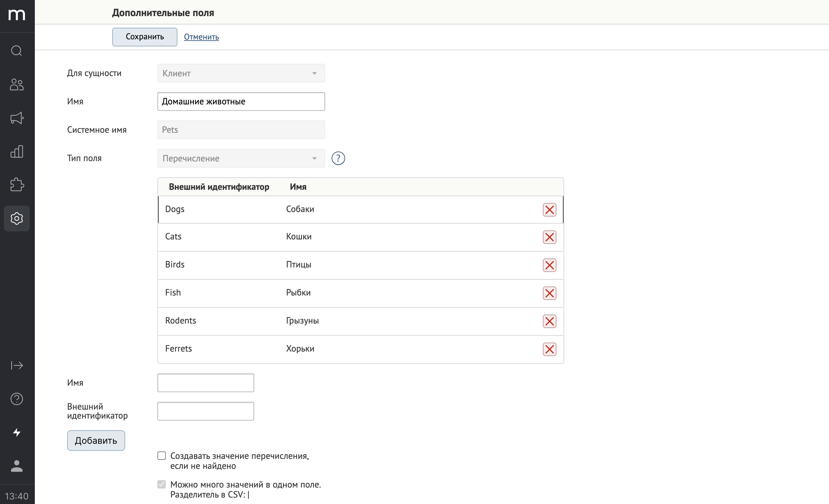Delete the Cats enumeration value
The height and width of the screenshot is (504, 829).
549,237
